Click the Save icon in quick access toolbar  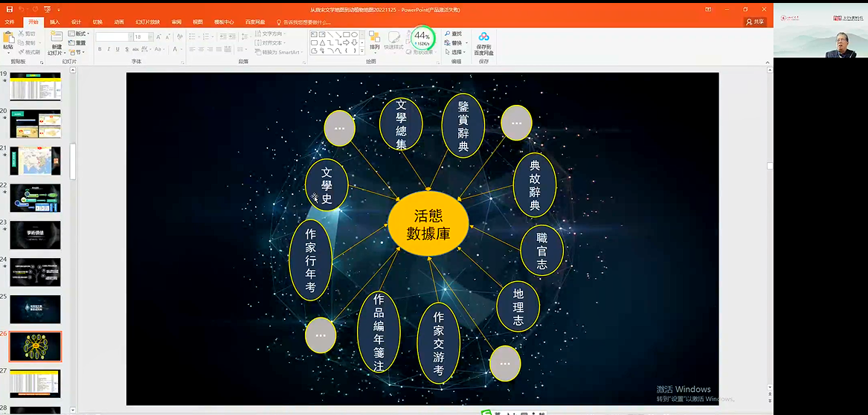10,9
